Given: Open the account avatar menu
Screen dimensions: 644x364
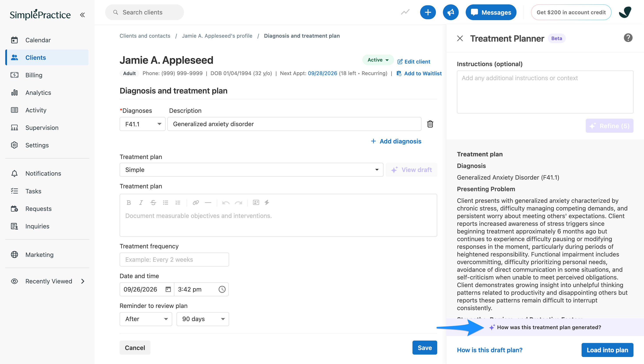Looking at the screenshot, I should pos(625,12).
